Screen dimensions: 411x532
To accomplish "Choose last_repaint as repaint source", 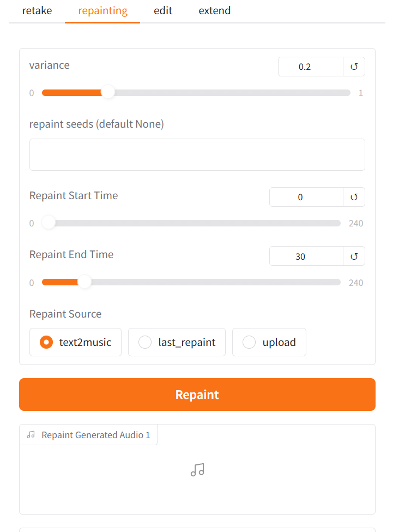I will (x=145, y=342).
